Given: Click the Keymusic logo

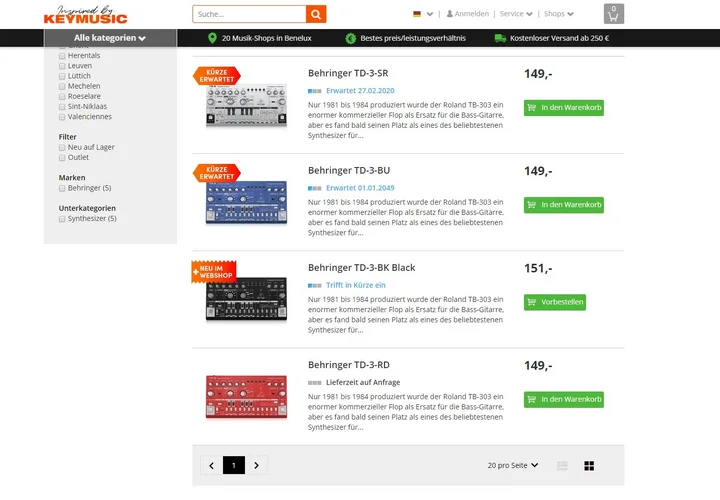Looking at the screenshot, I should pos(85,15).
